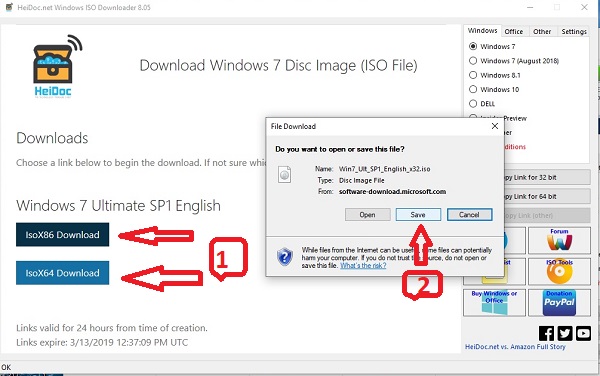
Task: Click Copy Link for 32 bit button
Action: pos(547,177)
